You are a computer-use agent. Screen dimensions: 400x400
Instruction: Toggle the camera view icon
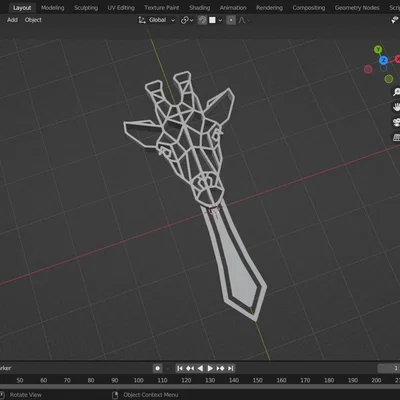(x=396, y=122)
